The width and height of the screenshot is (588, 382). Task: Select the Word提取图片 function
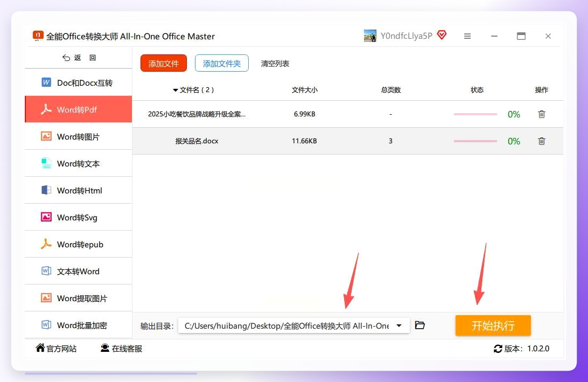(x=79, y=298)
